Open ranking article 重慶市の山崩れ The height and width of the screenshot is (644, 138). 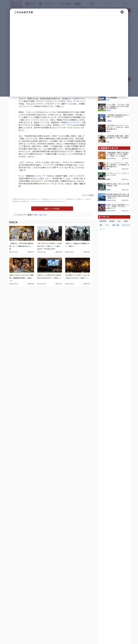(x=118, y=185)
